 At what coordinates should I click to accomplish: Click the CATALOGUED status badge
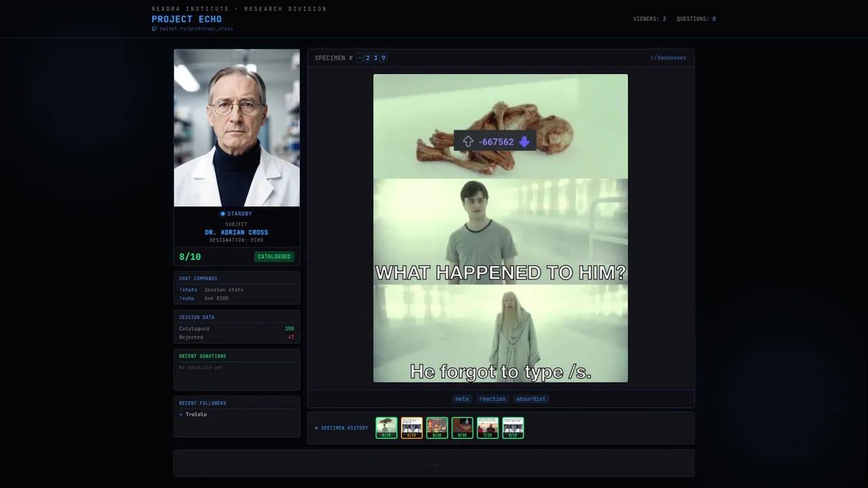274,257
